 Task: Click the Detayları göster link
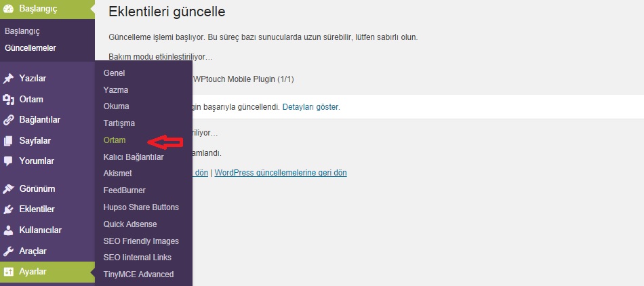pyautogui.click(x=310, y=107)
